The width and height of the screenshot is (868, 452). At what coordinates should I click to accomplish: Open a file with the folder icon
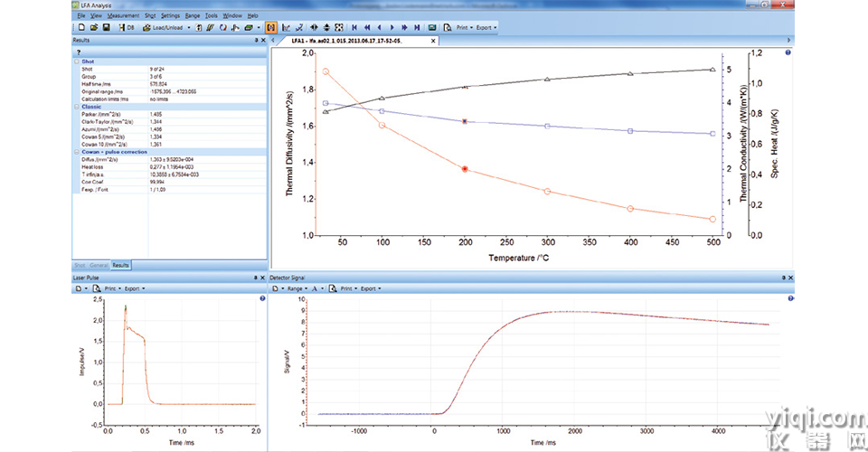(x=93, y=27)
